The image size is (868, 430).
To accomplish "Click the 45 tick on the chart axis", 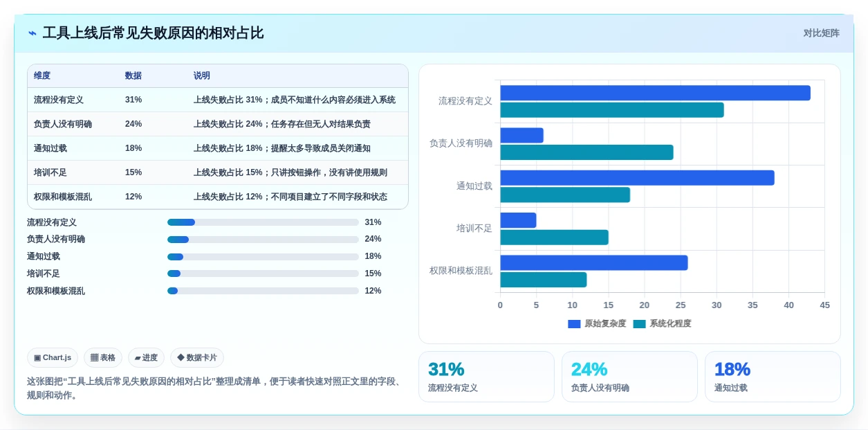I will tap(824, 305).
